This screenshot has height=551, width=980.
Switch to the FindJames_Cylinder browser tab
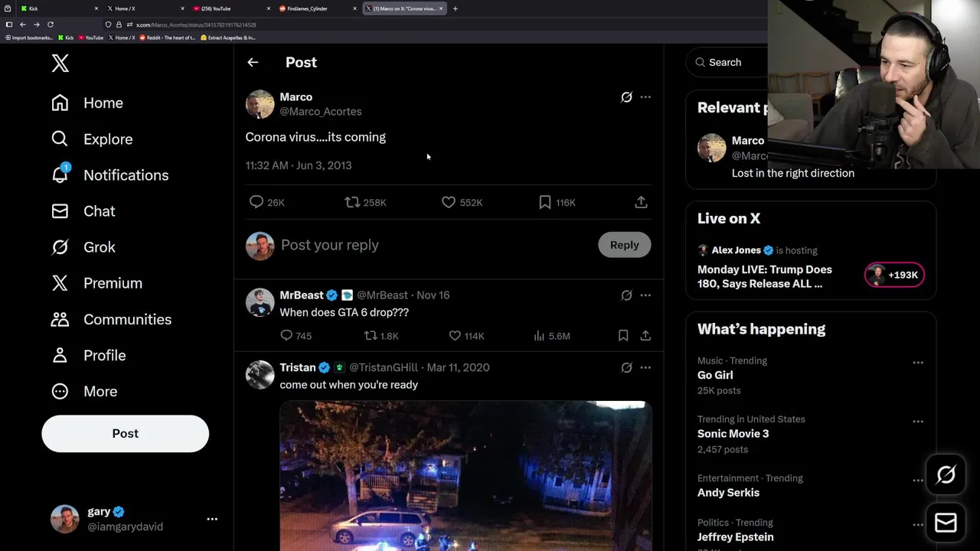tap(318, 8)
